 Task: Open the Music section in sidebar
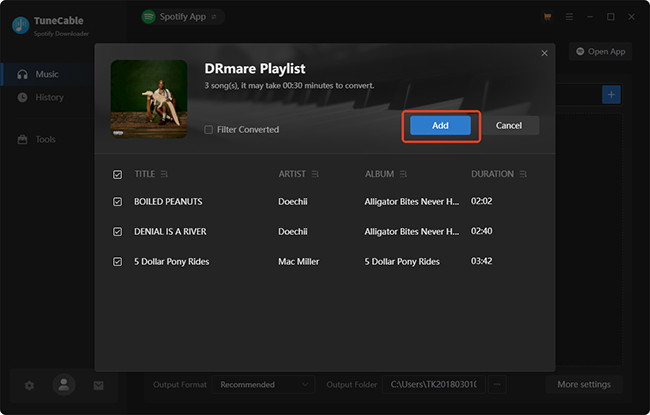tap(47, 74)
